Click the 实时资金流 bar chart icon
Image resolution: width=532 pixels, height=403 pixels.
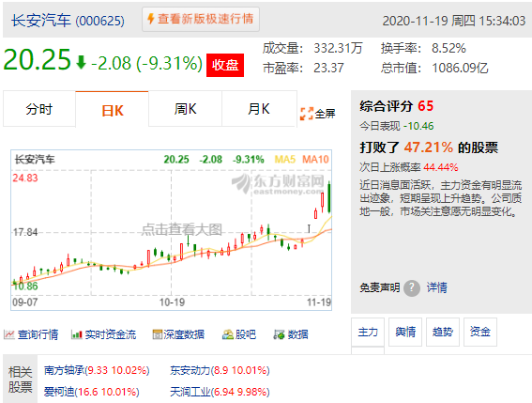click(x=77, y=334)
